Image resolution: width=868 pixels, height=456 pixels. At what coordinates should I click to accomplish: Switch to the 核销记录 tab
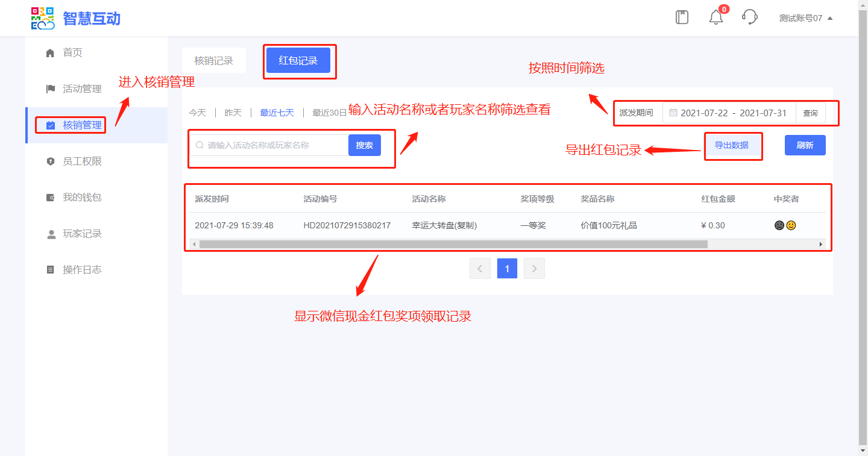pos(213,61)
